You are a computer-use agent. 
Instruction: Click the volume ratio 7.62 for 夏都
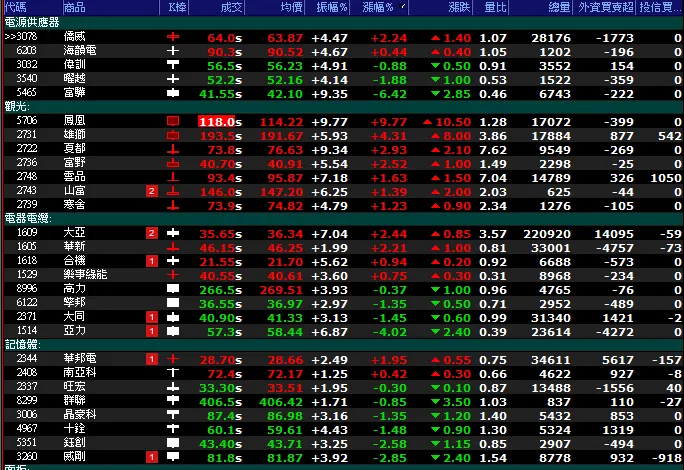click(493, 150)
